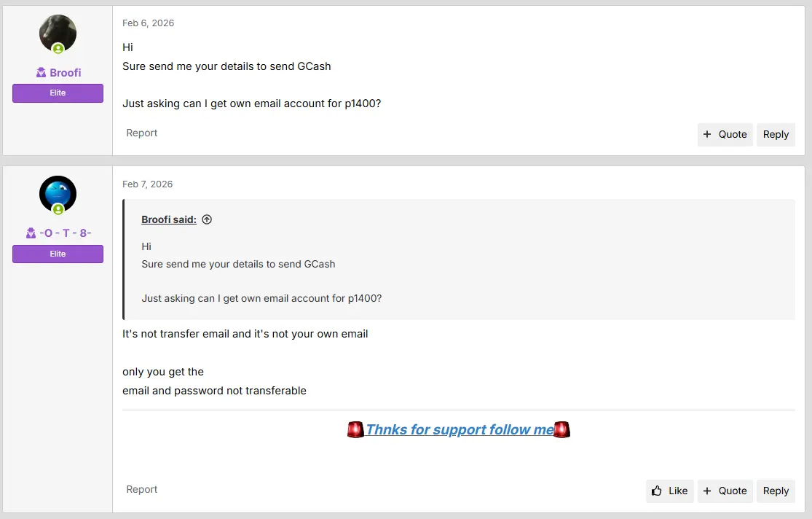
Task: Open -O-T-8- profile from username
Action: [x=66, y=233]
